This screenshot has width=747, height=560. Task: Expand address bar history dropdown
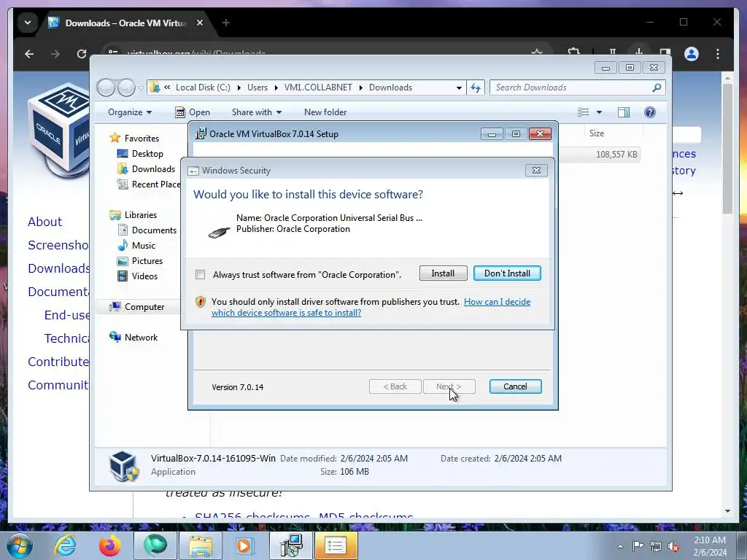coord(459,87)
